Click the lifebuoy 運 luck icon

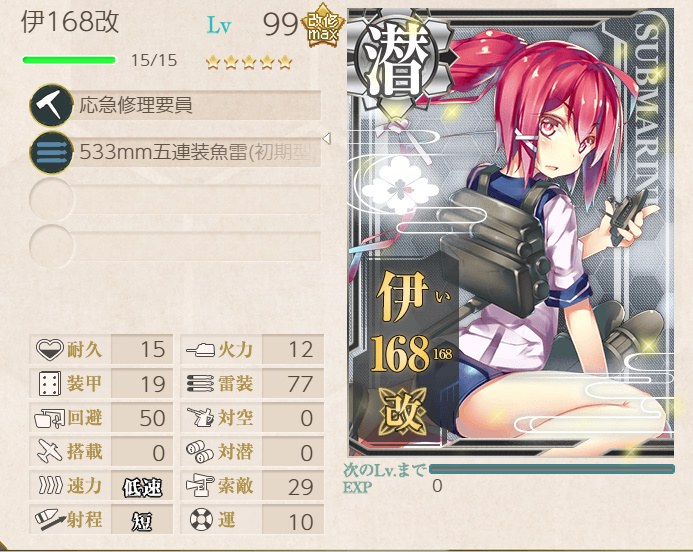[201, 520]
